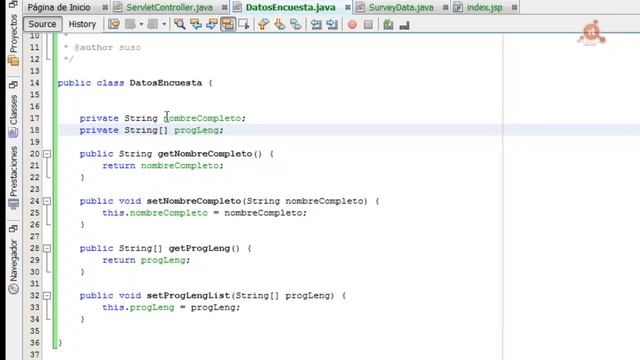
Task: Switch to SurveyData.java tab
Action: (401, 7)
